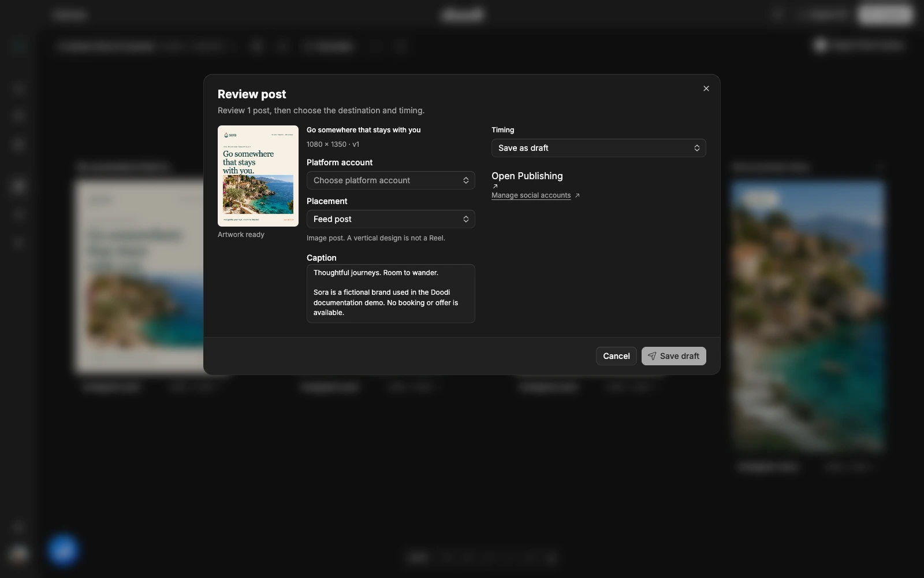Click the 'Caption' field label

pyautogui.click(x=321, y=258)
